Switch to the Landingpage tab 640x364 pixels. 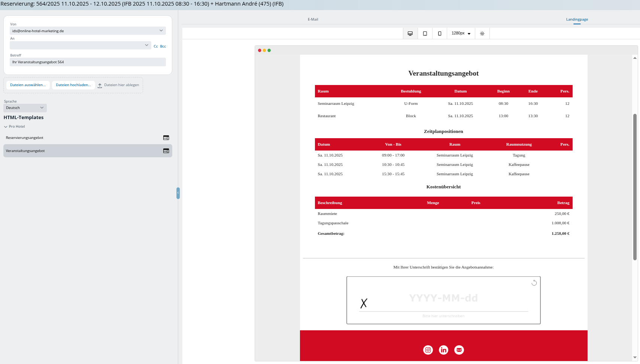point(577,19)
